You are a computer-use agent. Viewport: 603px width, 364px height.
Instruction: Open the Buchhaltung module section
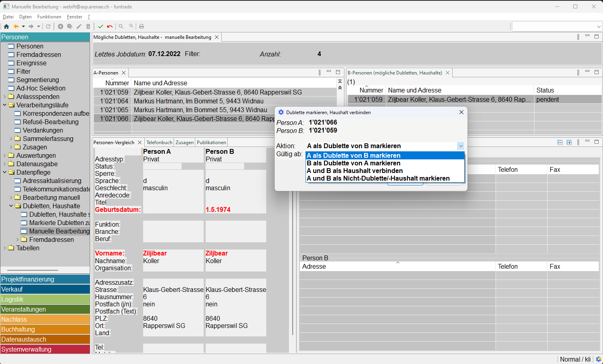coord(45,329)
